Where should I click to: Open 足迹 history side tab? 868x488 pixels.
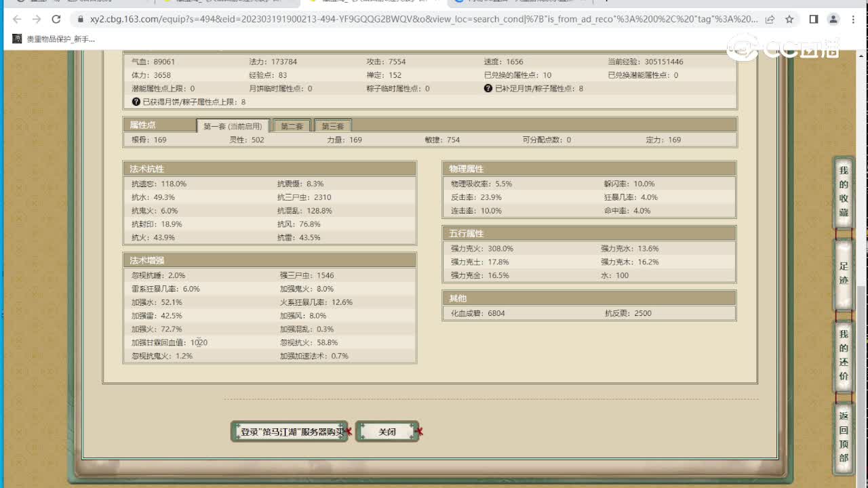844,273
